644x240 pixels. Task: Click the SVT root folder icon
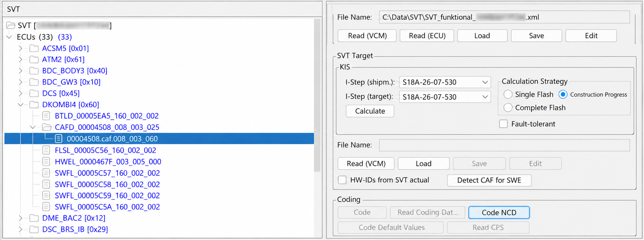click(x=11, y=25)
